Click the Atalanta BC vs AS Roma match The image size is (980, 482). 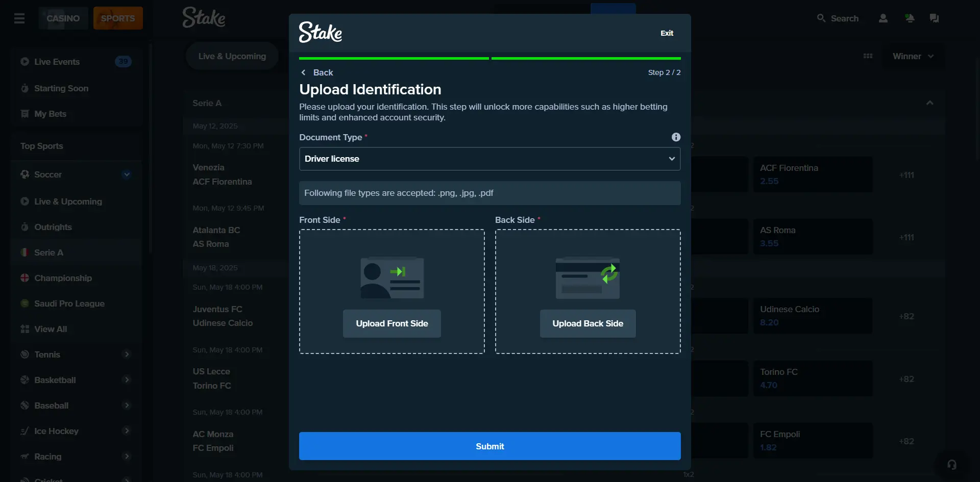216,237
